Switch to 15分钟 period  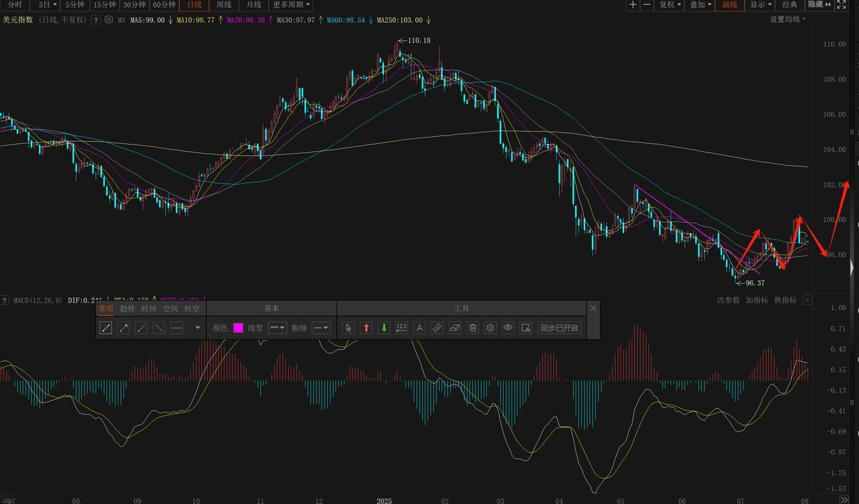(x=105, y=5)
